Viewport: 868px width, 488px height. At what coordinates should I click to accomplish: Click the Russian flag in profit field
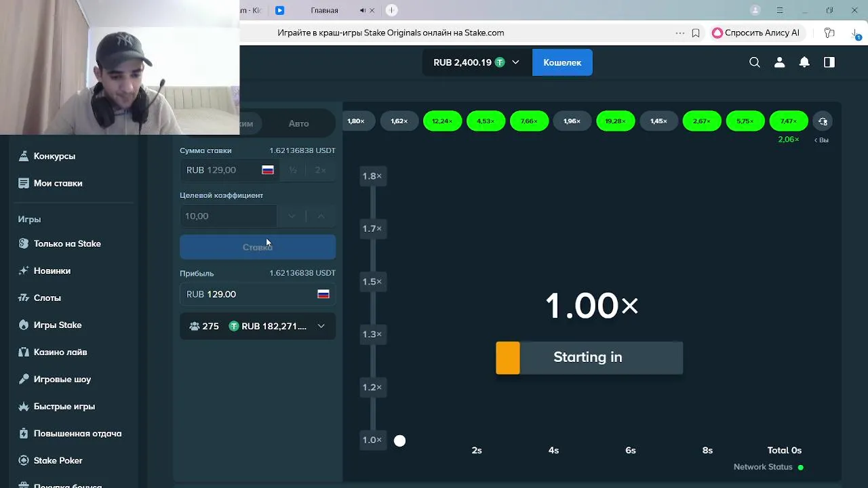[x=323, y=294]
